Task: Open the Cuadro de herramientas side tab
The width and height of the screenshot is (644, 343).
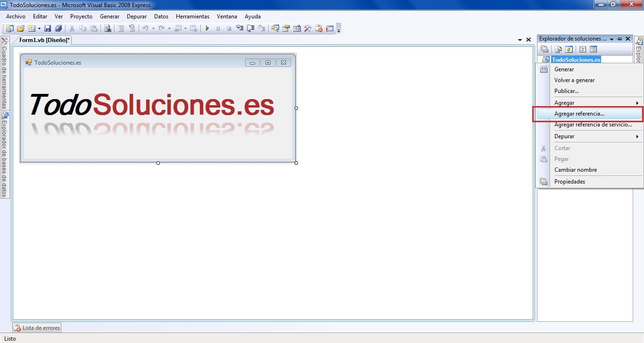Action: (x=4, y=73)
